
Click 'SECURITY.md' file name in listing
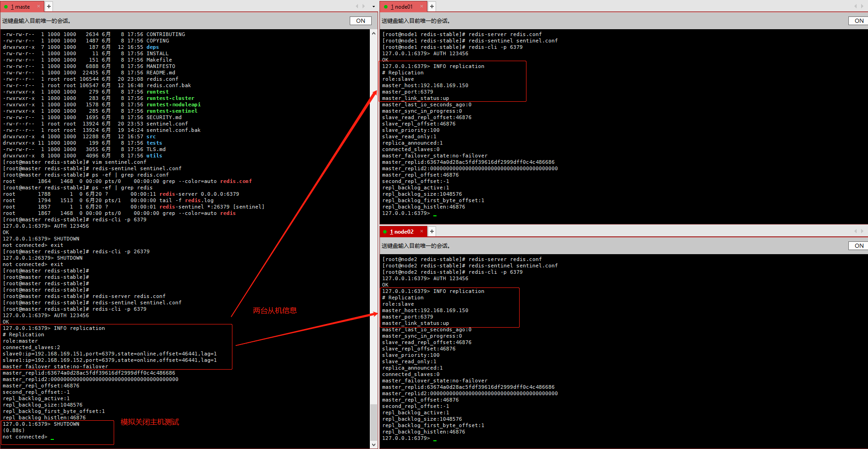(164, 118)
